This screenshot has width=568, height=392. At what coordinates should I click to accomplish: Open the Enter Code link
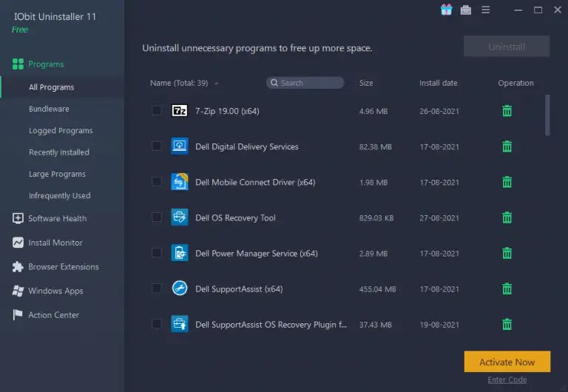(x=507, y=379)
